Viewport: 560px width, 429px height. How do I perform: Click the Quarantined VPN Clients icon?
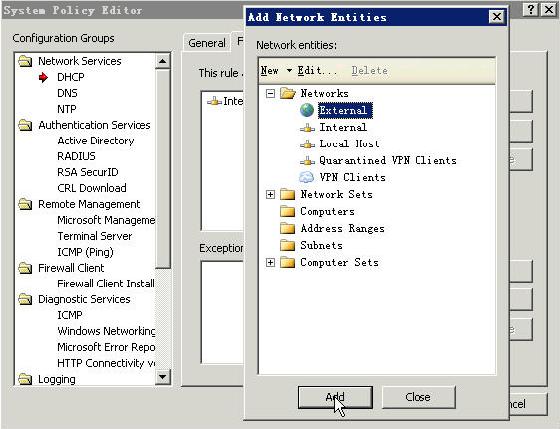307,161
